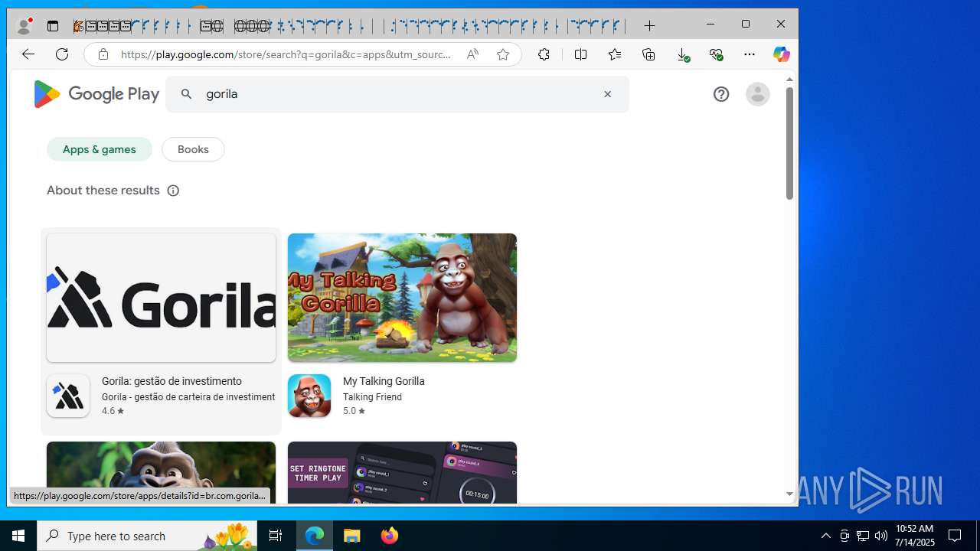
Task: Select the Apps & games filter
Action: click(100, 149)
